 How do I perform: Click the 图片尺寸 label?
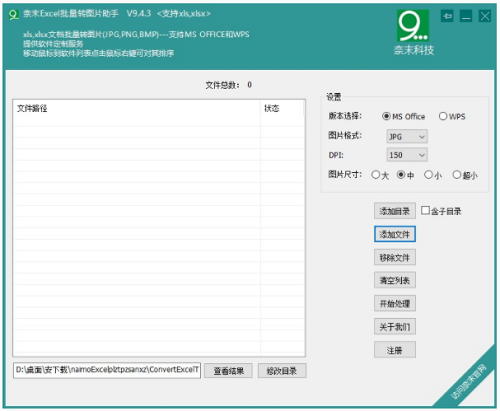tap(345, 174)
